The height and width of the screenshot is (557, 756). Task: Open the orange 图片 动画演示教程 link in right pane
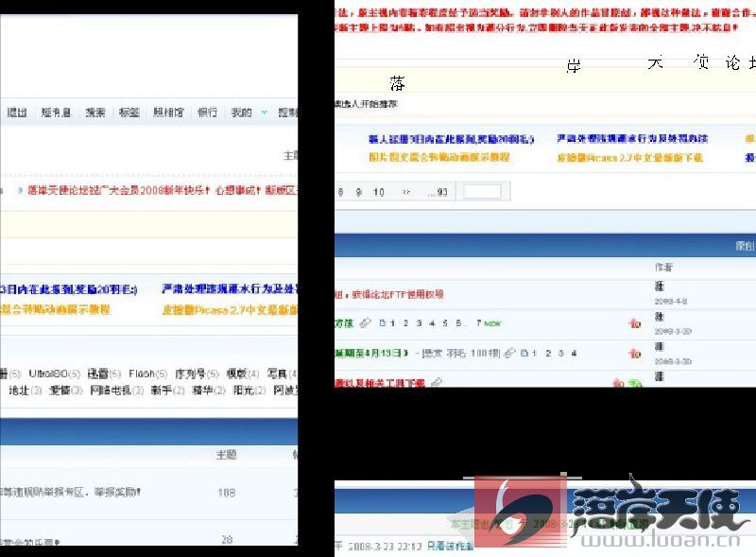click(x=439, y=157)
